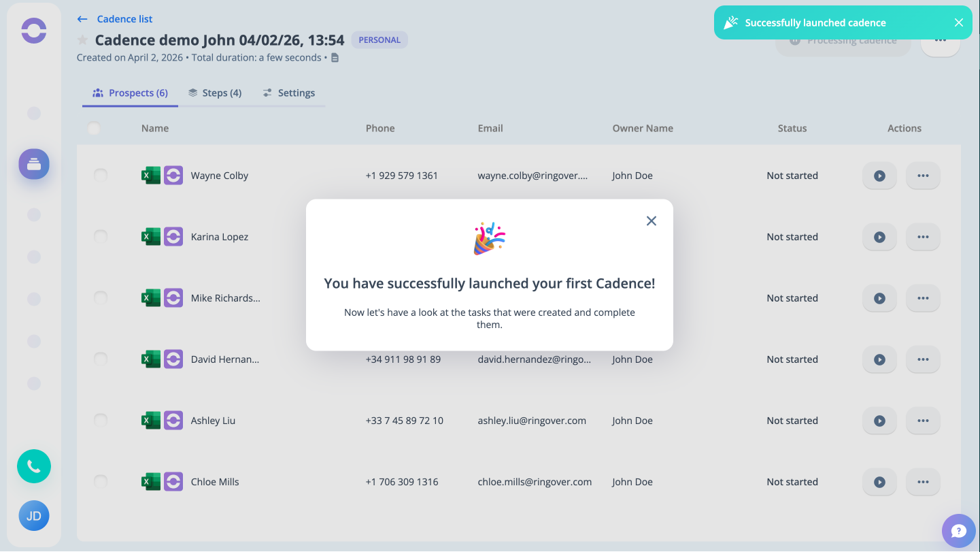The image size is (980, 552).
Task: Star the cadence as favorite
Action: (x=83, y=40)
